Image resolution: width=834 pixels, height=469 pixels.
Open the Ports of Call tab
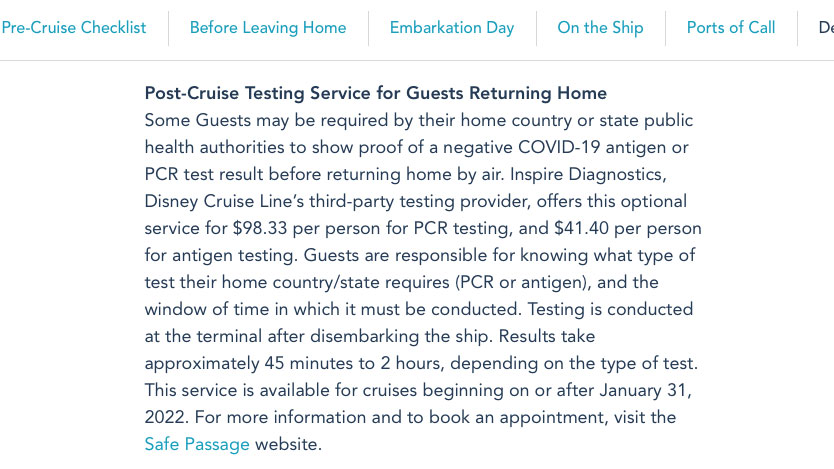pyautogui.click(x=731, y=28)
